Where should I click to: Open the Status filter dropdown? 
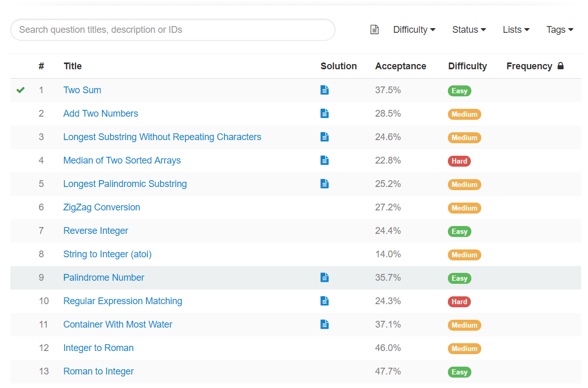(469, 30)
